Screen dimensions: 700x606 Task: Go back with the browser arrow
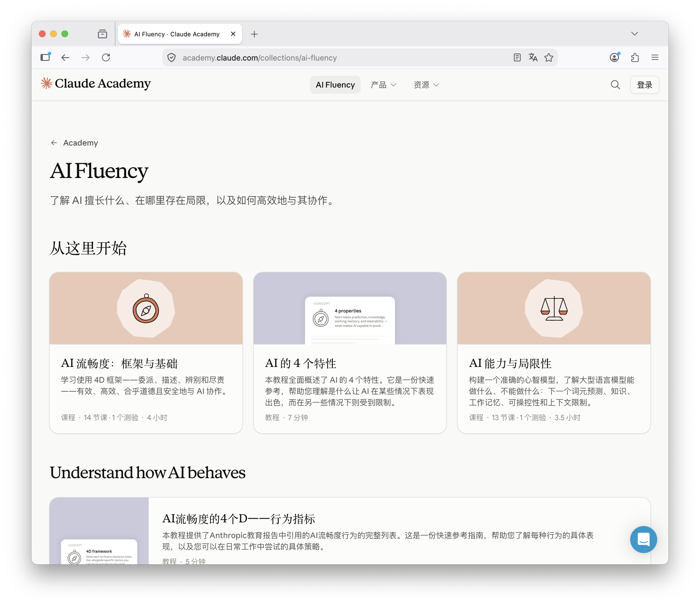pos(65,57)
